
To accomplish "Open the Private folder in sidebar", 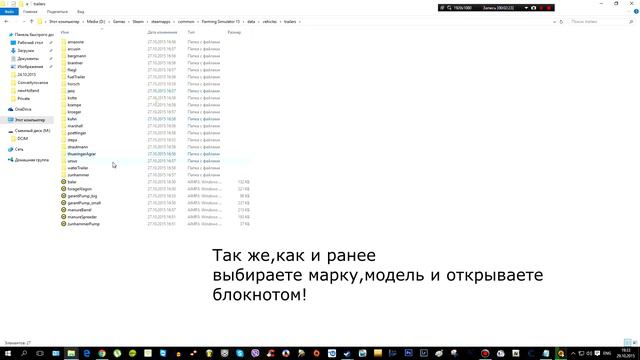I will (23, 98).
